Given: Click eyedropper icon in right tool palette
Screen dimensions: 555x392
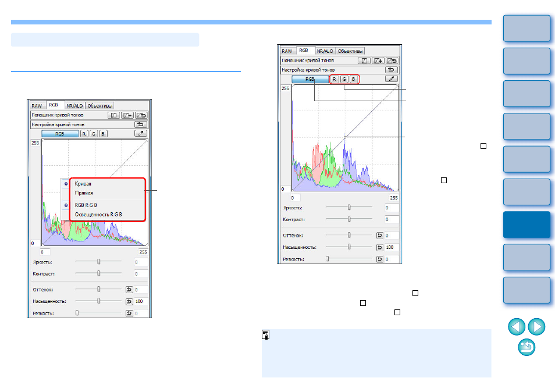Looking at the screenshot, I should [x=391, y=79].
